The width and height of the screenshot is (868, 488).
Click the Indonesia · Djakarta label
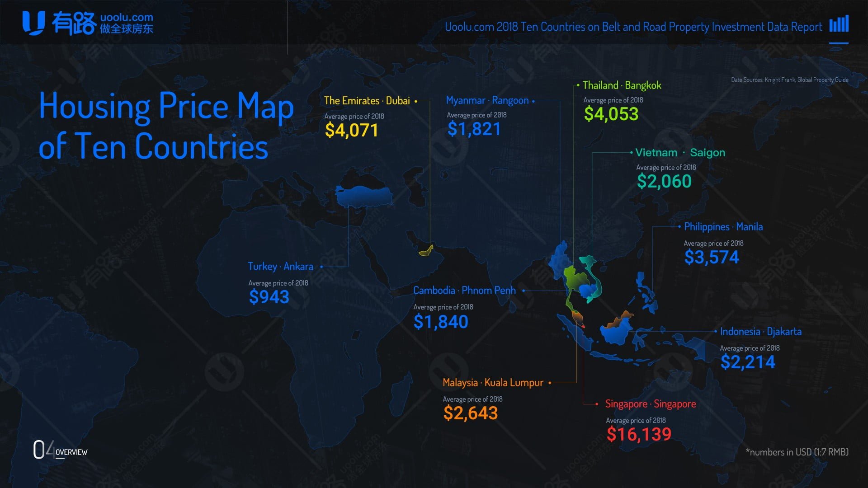[x=760, y=332]
